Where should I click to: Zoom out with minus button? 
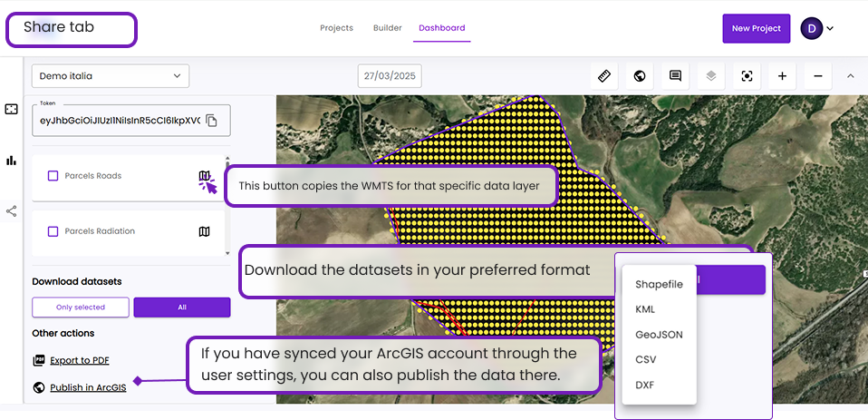click(817, 76)
